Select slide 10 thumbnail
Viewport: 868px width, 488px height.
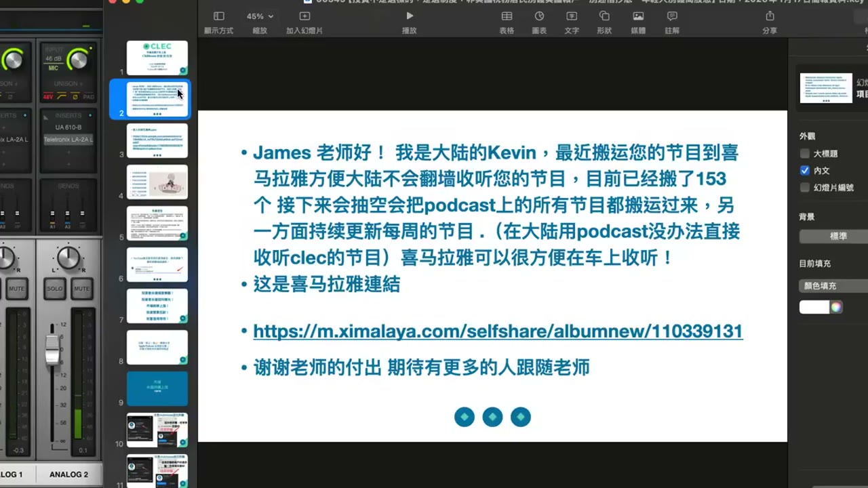[157, 430]
